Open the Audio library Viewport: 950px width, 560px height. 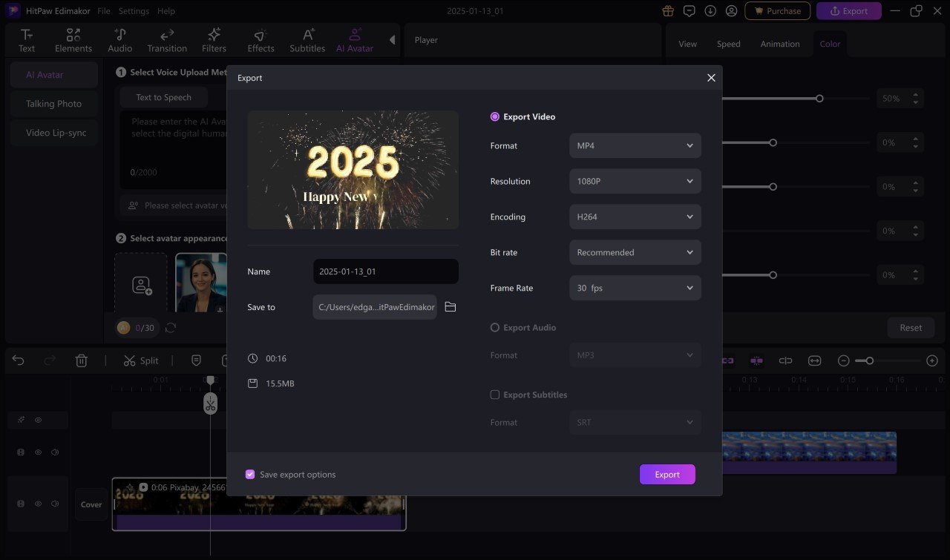click(120, 40)
